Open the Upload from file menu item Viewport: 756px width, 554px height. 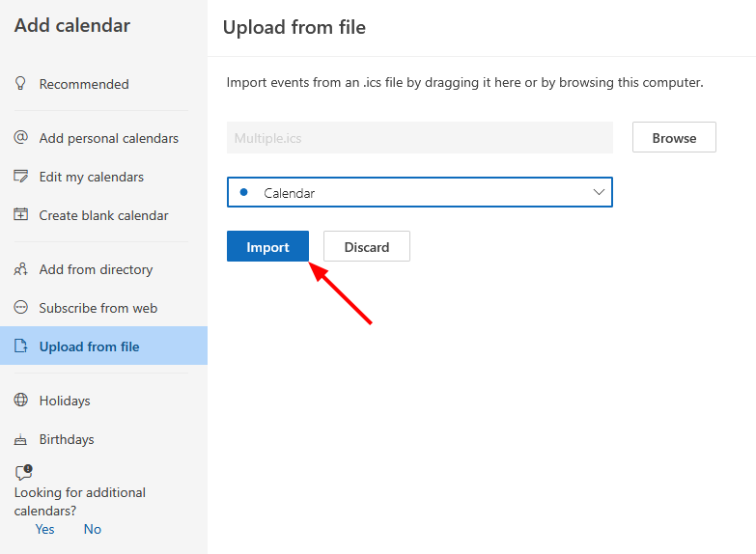point(89,346)
